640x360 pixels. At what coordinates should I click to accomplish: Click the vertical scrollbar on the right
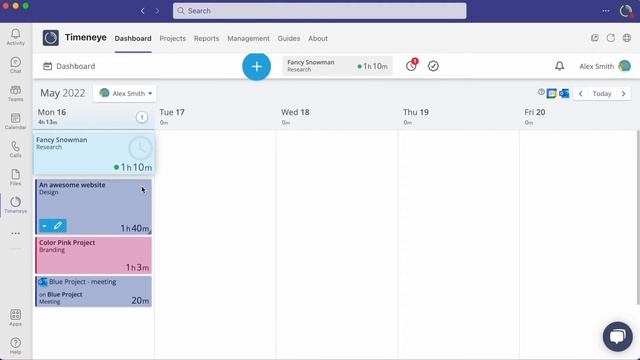[638, 217]
